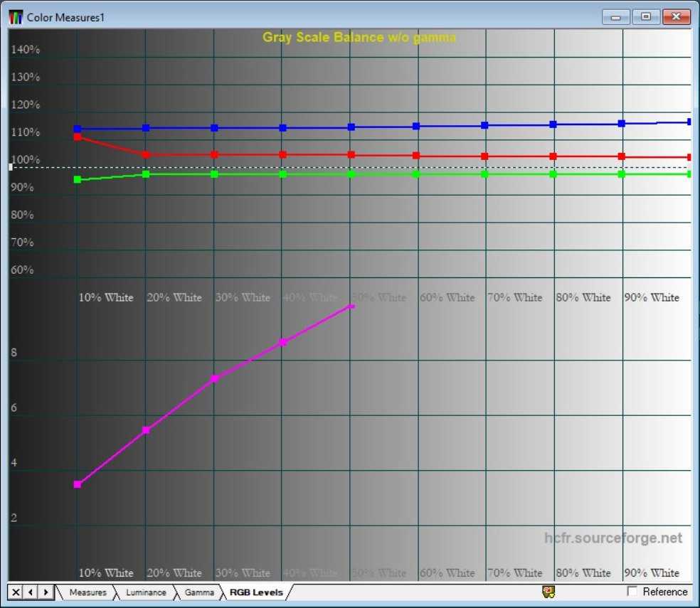Click the blue data point at 10% White
700x608 pixels.
78,129
